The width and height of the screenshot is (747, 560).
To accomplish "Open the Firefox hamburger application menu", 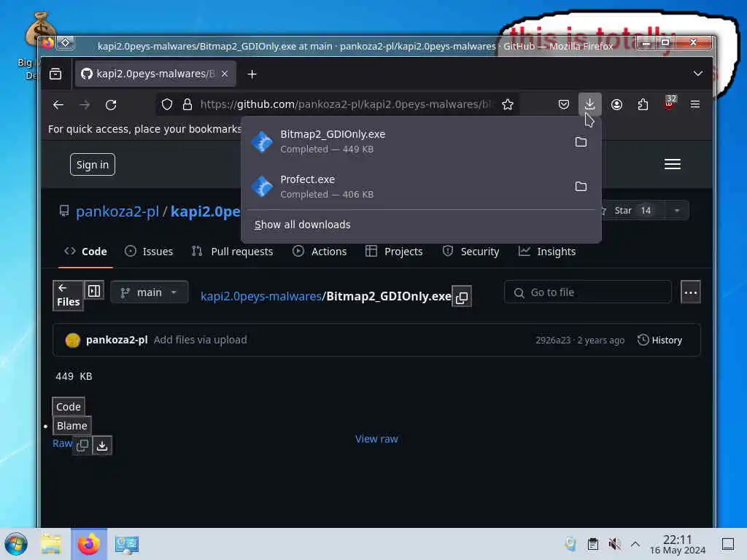I will (695, 104).
